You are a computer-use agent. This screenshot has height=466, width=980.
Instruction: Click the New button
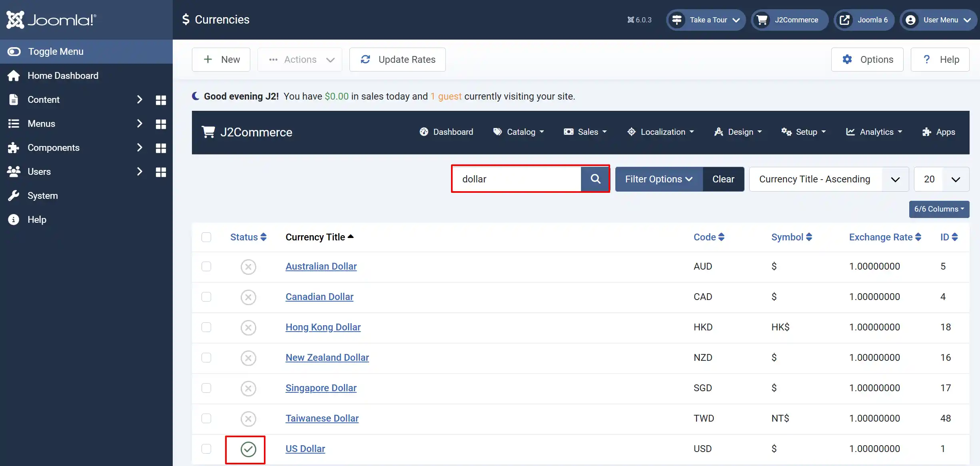tap(221, 60)
